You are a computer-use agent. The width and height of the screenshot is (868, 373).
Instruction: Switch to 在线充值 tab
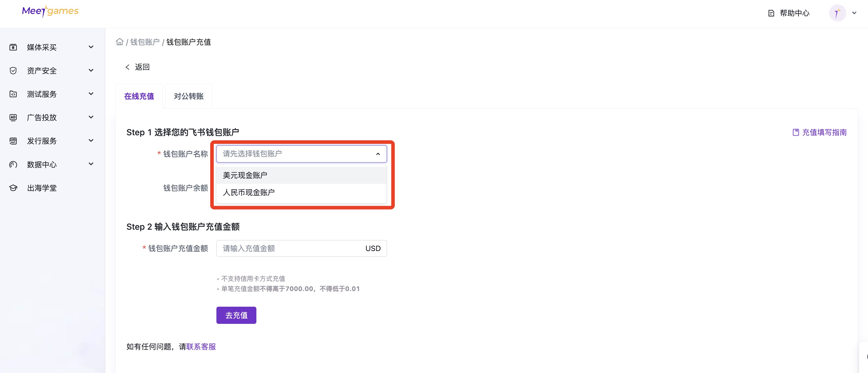139,97
